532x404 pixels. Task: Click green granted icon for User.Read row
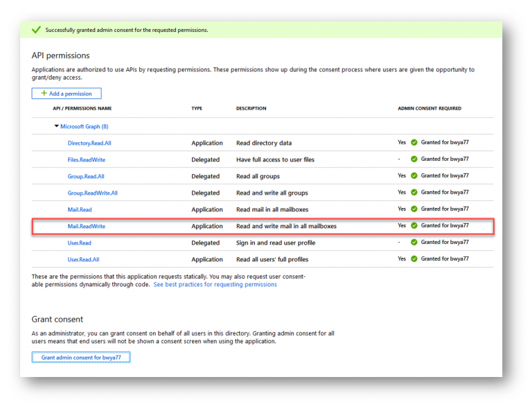click(414, 242)
